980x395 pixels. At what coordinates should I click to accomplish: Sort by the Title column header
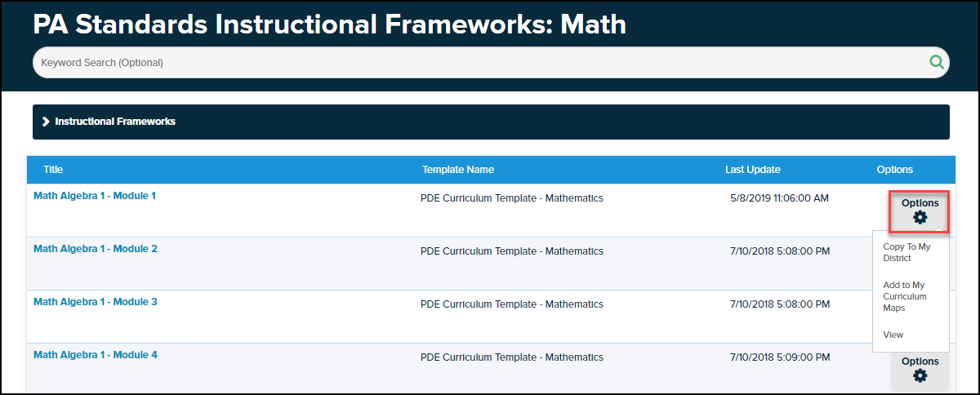[53, 170]
